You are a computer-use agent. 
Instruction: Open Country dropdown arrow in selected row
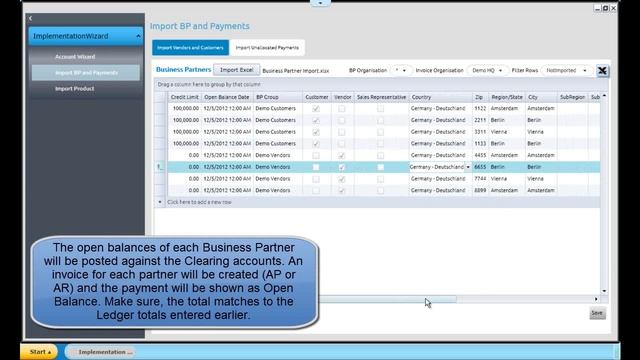click(468, 167)
